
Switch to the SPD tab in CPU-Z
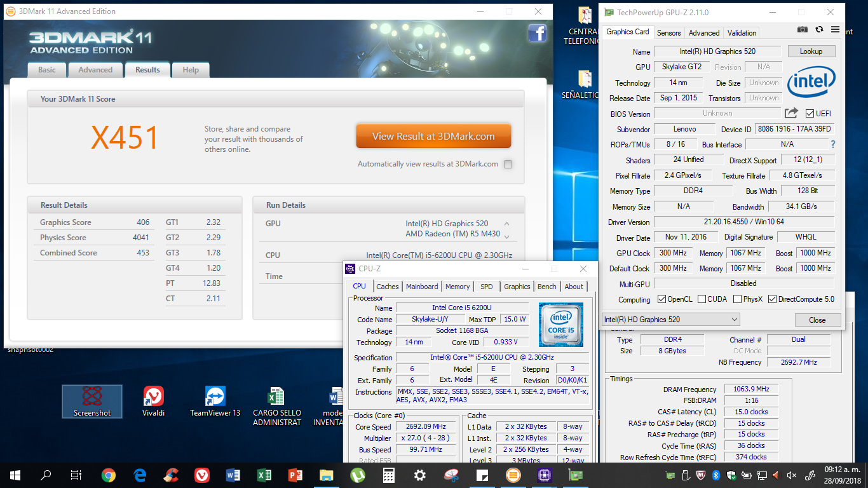pos(487,287)
